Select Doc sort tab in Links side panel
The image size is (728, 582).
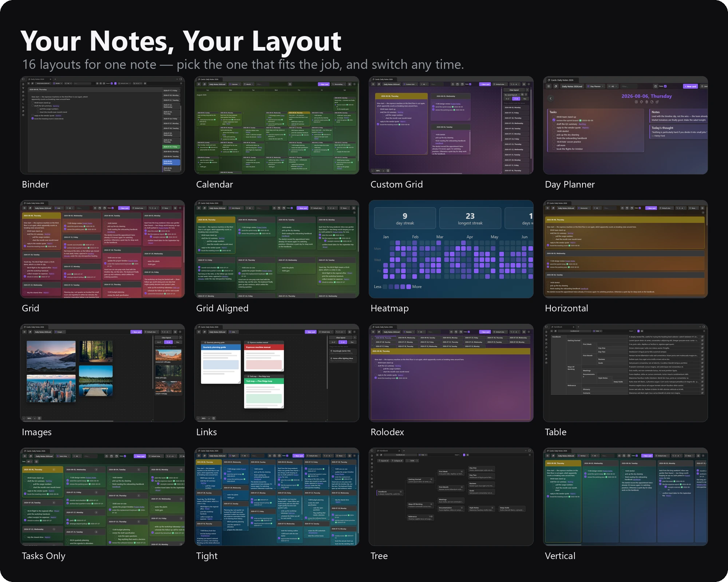352,342
